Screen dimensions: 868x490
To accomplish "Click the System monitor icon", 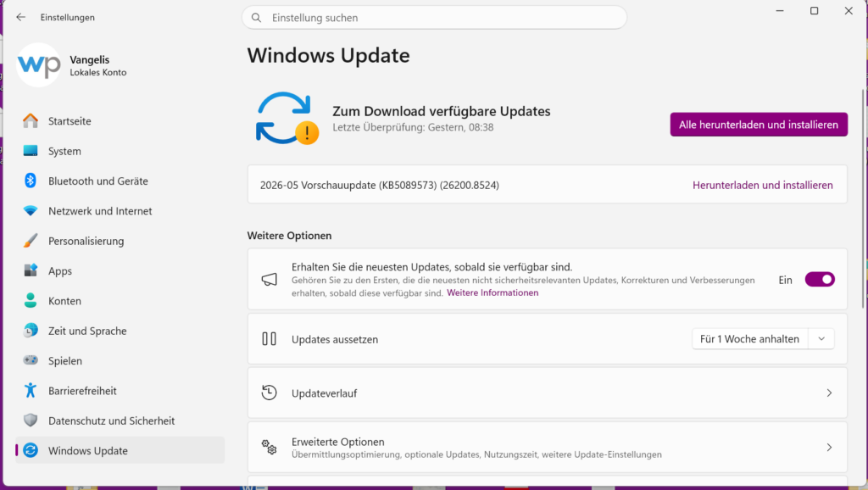I will point(31,151).
